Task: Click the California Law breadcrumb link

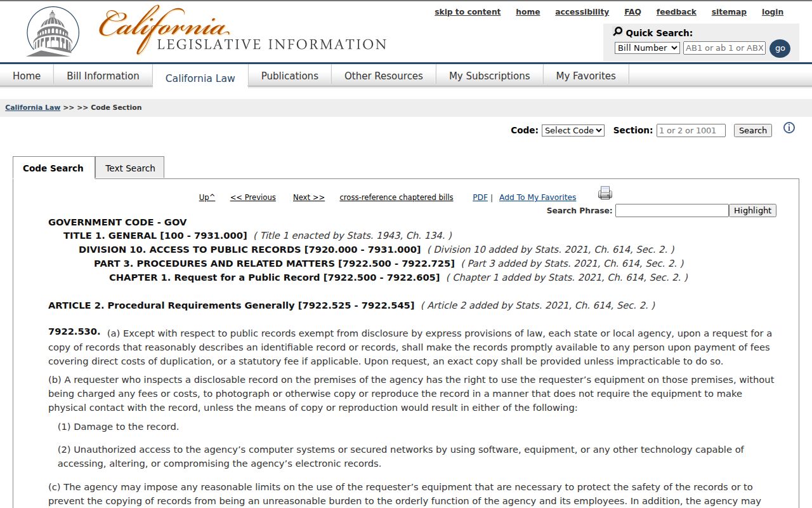Action: 33,107
